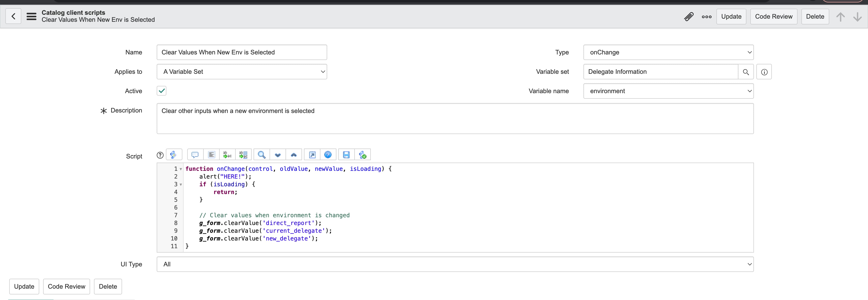Click line number 11 in the gutter
Viewport: 868px width, 300px height.
[174, 246]
